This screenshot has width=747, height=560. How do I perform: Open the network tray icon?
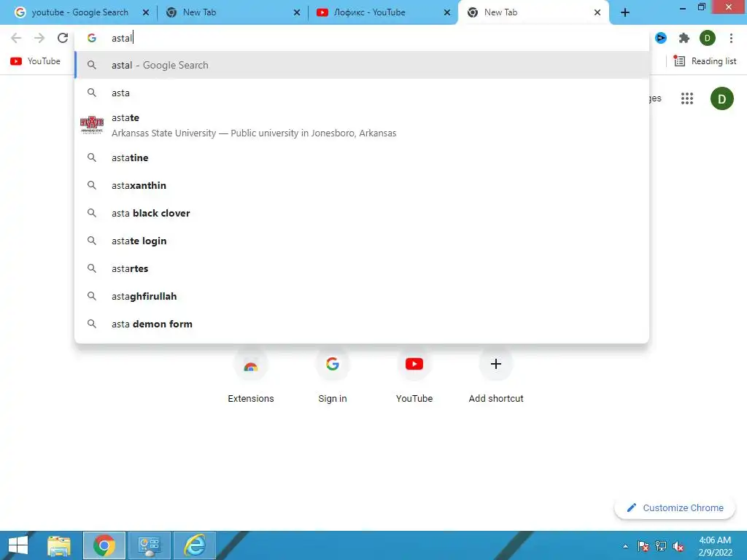pos(661,546)
